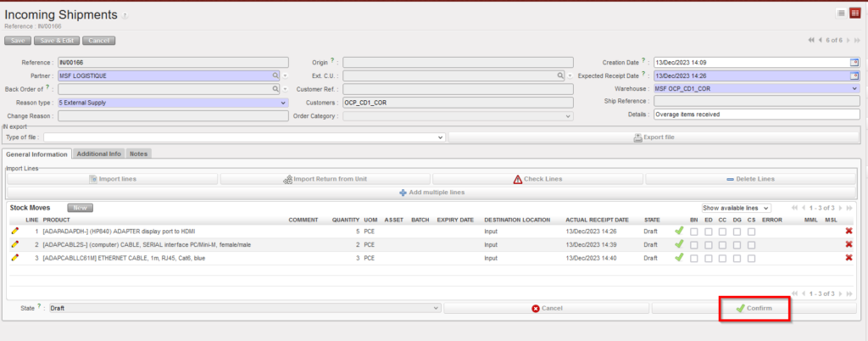868x341 pixels.
Task: Click into the Details text field
Action: tap(756, 115)
